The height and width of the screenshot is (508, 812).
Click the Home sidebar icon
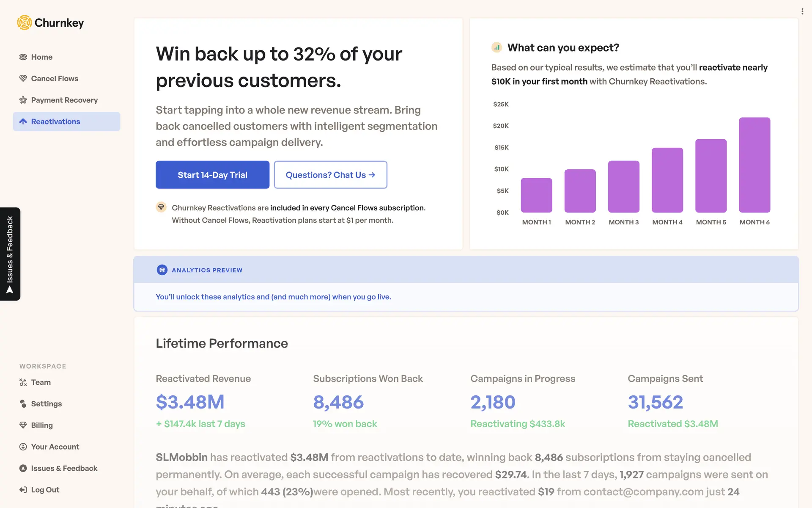click(x=23, y=57)
